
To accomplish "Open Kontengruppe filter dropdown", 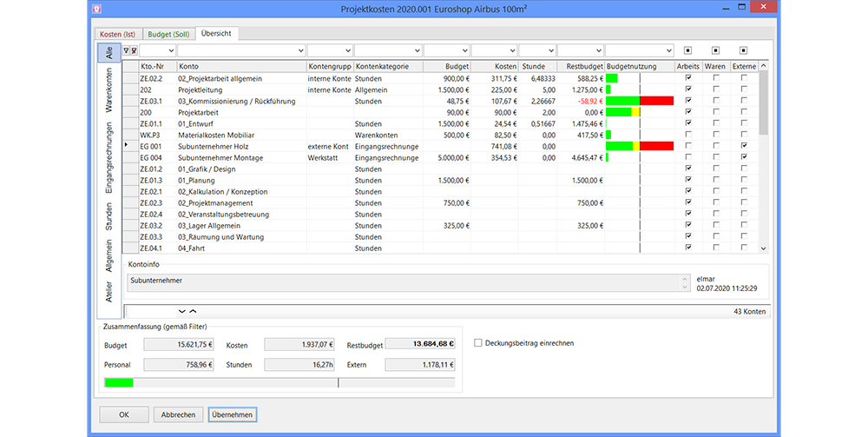I will [347, 50].
